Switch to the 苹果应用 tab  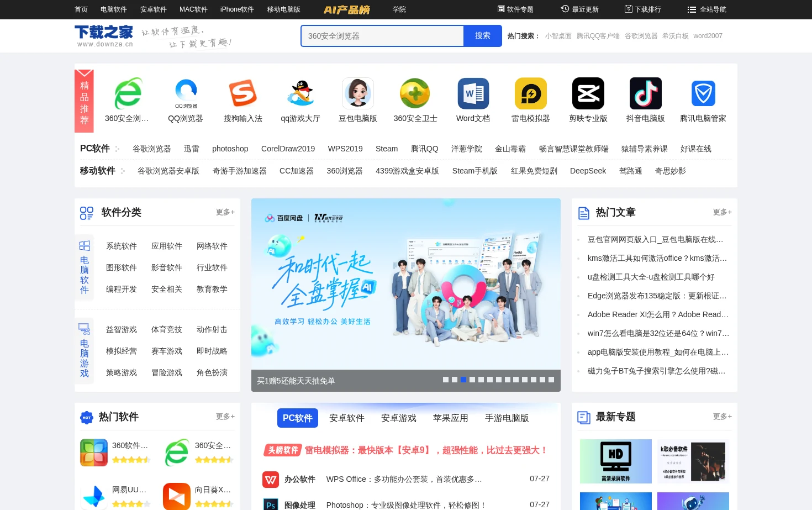(451, 418)
